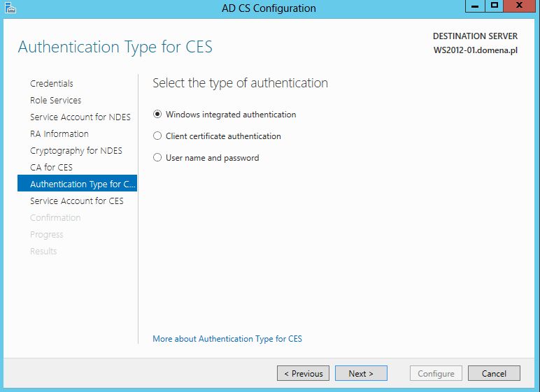Open More about Authentication Type link
This screenshot has height=392, width=540.
(227, 339)
